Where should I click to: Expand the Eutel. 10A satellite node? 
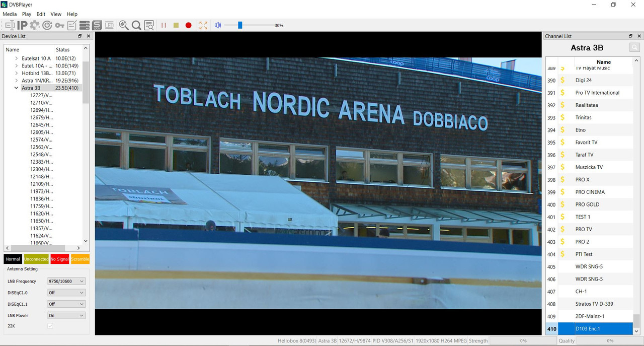(x=17, y=66)
